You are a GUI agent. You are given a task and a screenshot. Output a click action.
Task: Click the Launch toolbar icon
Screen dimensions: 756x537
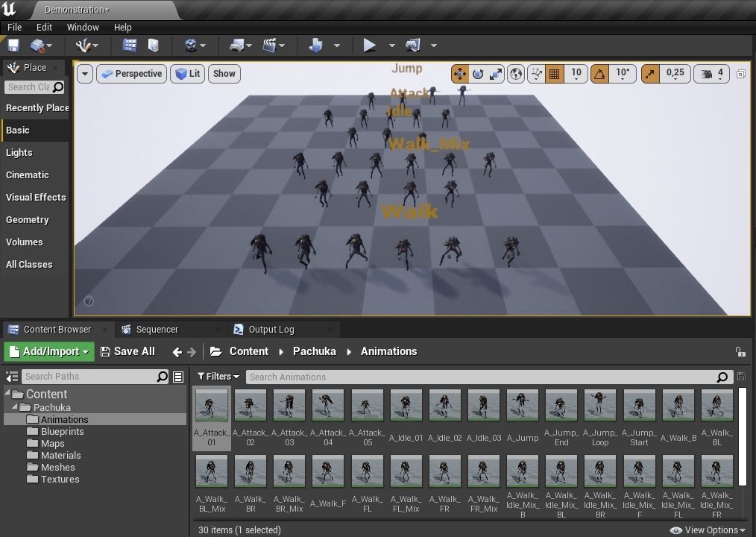pos(413,45)
